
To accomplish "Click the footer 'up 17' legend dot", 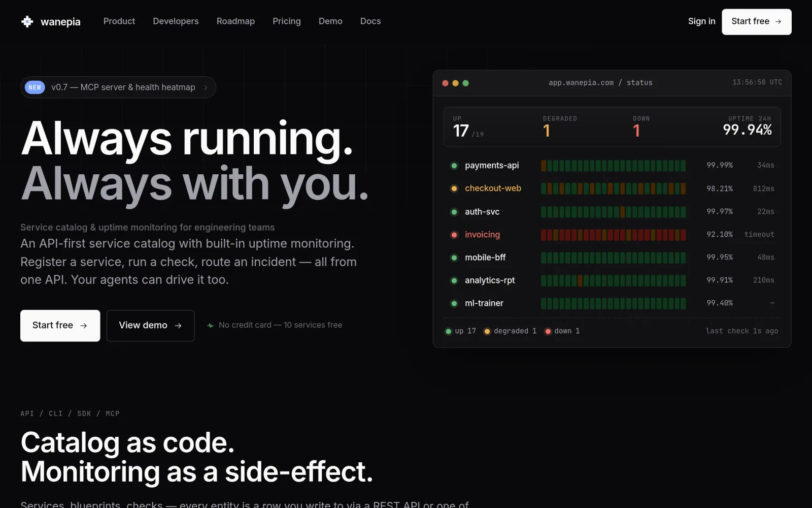I will pyautogui.click(x=448, y=331).
